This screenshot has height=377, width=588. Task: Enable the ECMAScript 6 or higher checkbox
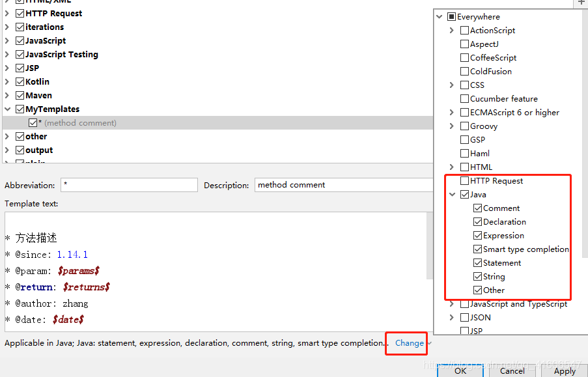(x=464, y=113)
